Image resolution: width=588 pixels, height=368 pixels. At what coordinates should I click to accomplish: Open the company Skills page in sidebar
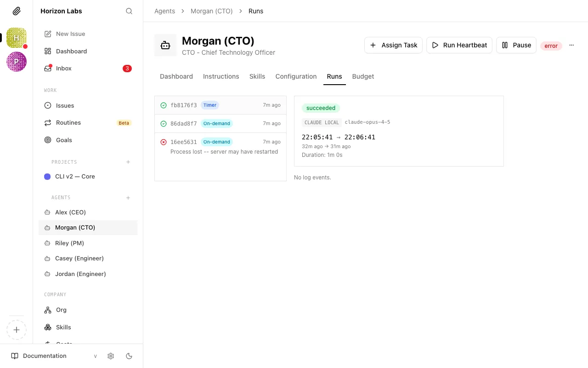tap(88, 327)
